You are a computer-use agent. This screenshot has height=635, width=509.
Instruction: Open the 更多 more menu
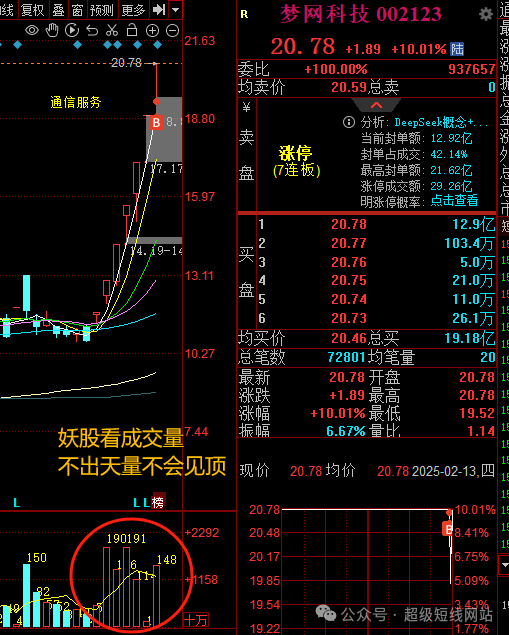point(133,9)
